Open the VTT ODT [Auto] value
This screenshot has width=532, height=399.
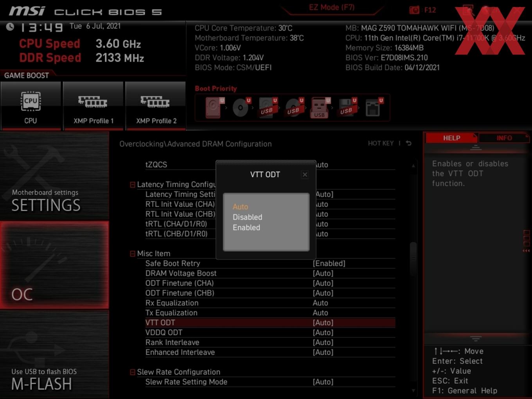[323, 323]
